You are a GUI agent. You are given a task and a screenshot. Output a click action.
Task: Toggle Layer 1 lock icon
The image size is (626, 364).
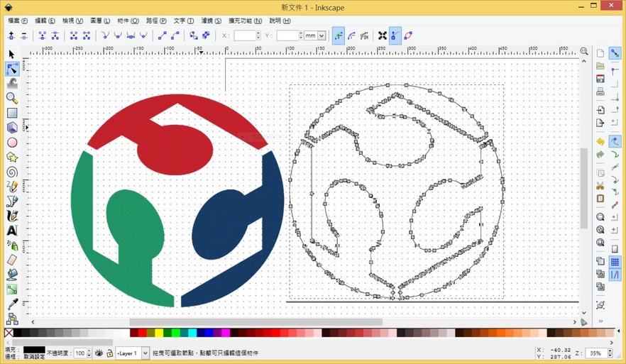click(x=109, y=353)
